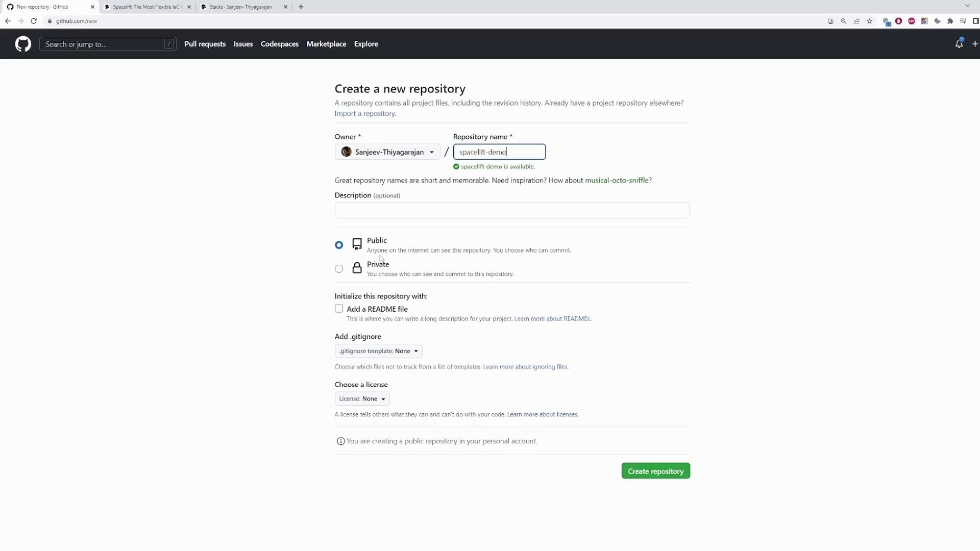
Task: Open the browser Extensions puzzle icon
Action: click(x=950, y=21)
